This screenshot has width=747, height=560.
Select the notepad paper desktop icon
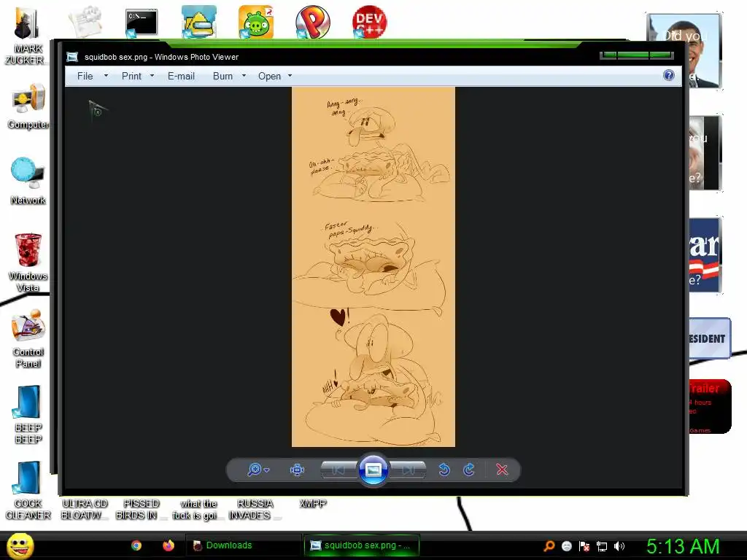[86, 22]
